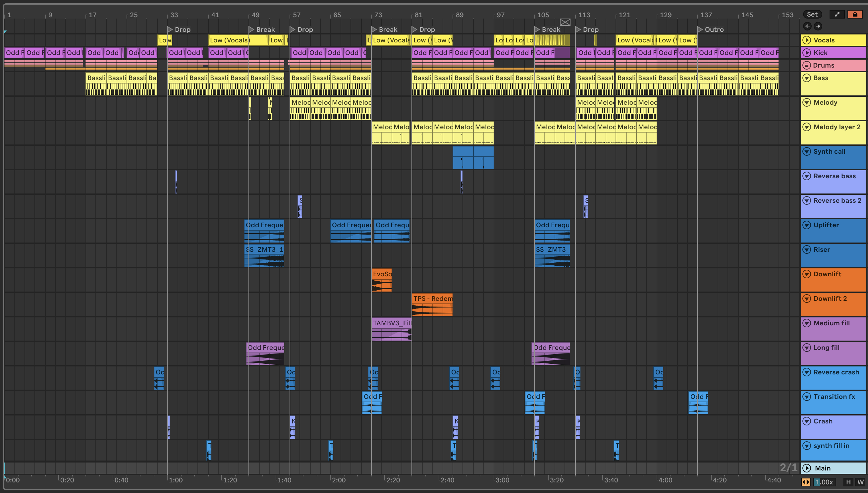This screenshot has width=868, height=493.
Task: Fold the Reverse crash track
Action: pyautogui.click(x=807, y=372)
